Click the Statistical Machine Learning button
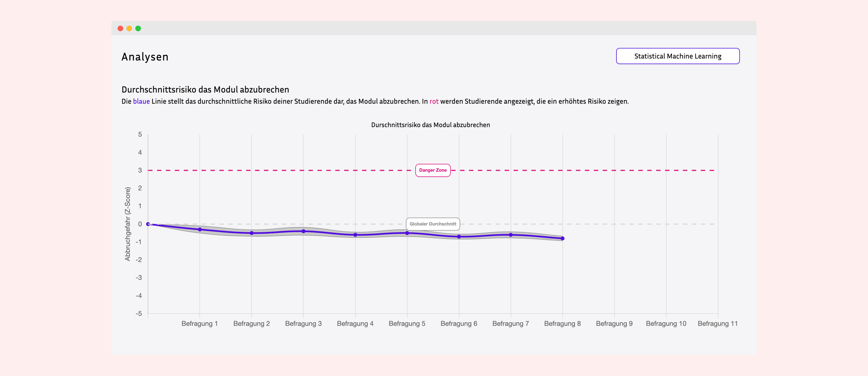 [x=678, y=56]
